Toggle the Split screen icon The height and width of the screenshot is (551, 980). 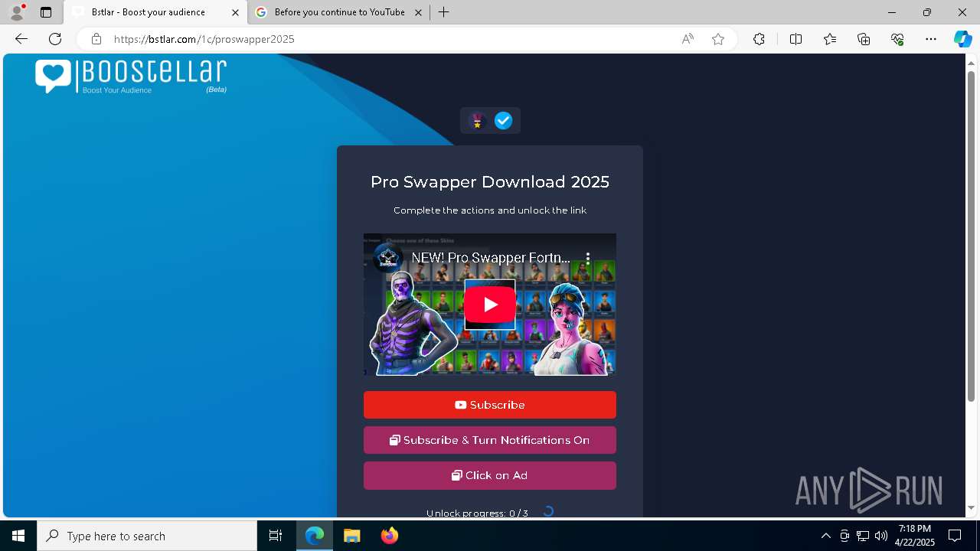(x=795, y=39)
